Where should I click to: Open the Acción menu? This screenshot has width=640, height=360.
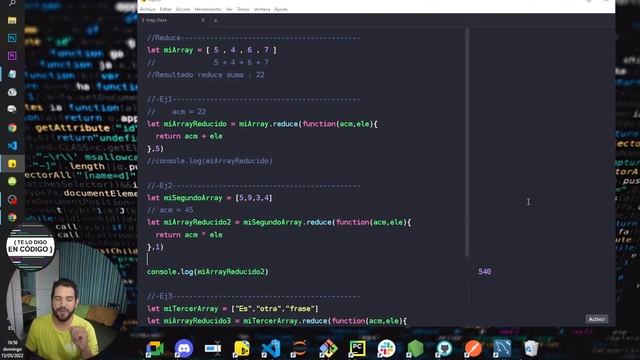[183, 9]
